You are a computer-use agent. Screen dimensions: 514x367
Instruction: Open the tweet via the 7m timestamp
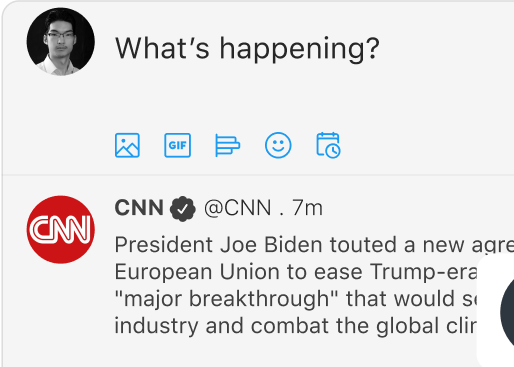click(x=307, y=208)
